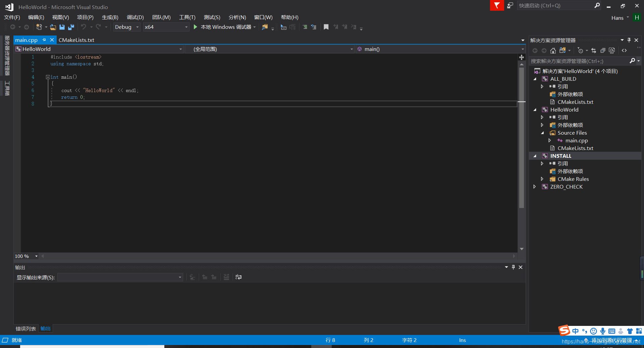The image size is (644, 348).
Task: Pin the 输出 output panel
Action: tap(513, 267)
